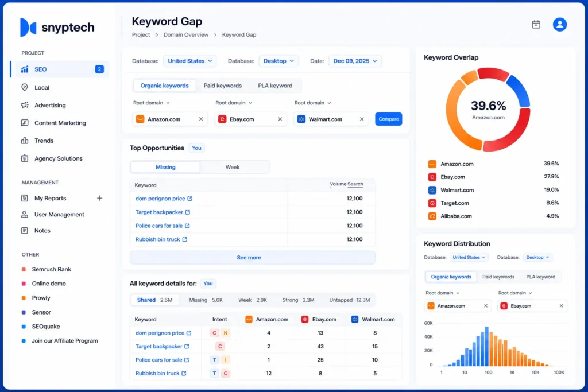Open the user profile avatar
Viewport: 588px width, 392px height.
[559, 25]
